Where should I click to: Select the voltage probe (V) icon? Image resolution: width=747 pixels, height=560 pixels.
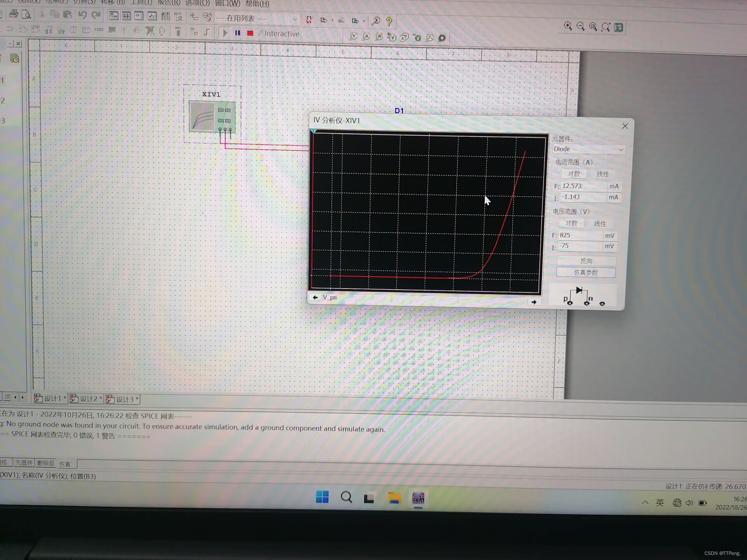(354, 36)
